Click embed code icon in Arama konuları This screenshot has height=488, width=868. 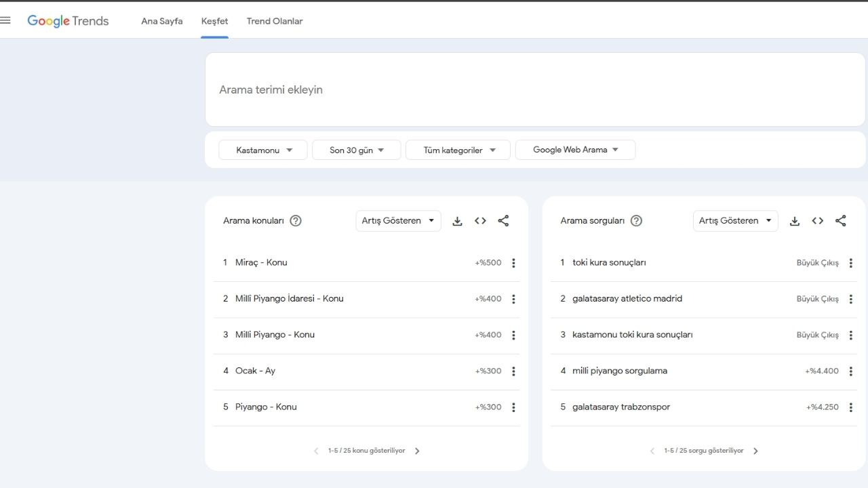480,221
